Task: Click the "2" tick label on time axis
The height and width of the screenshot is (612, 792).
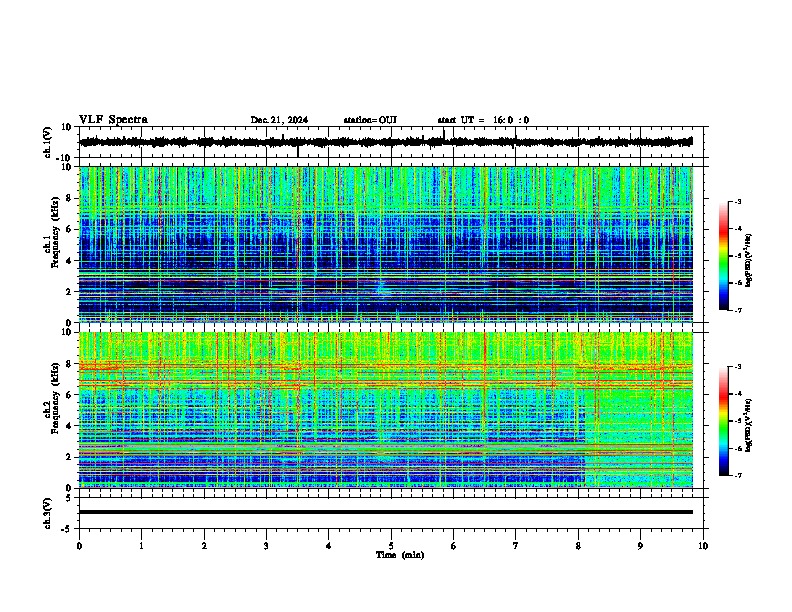Action: coord(204,546)
